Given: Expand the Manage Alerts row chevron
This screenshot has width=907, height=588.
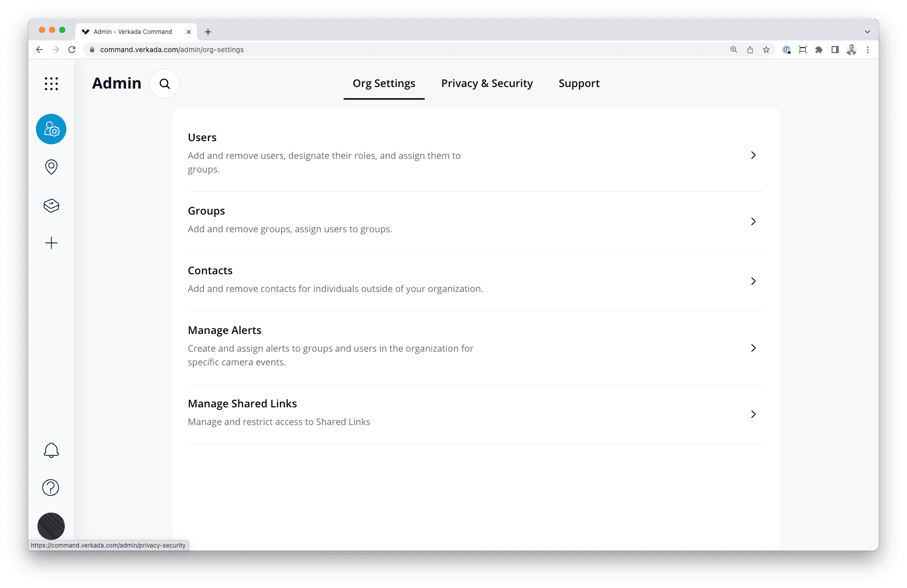Looking at the screenshot, I should (x=753, y=348).
